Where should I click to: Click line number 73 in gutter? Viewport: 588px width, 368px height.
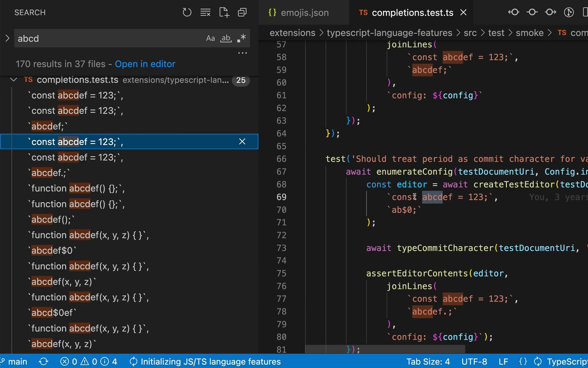pos(281,248)
